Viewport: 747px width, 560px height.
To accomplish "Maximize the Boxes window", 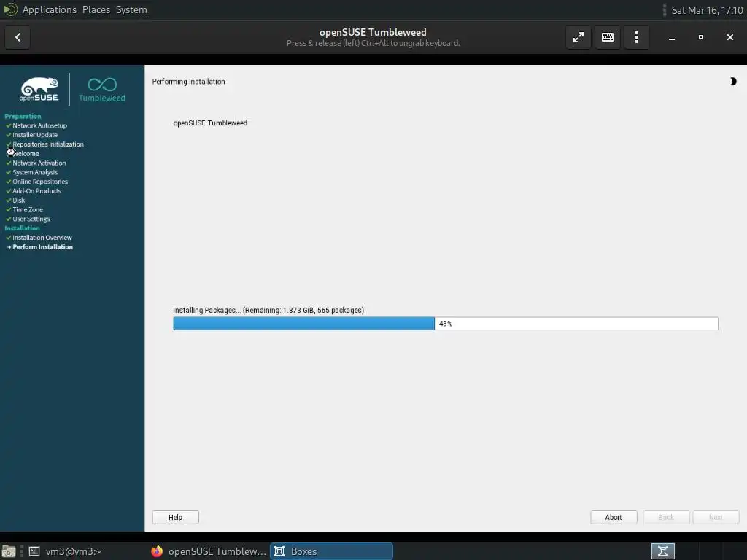I will pos(701,37).
